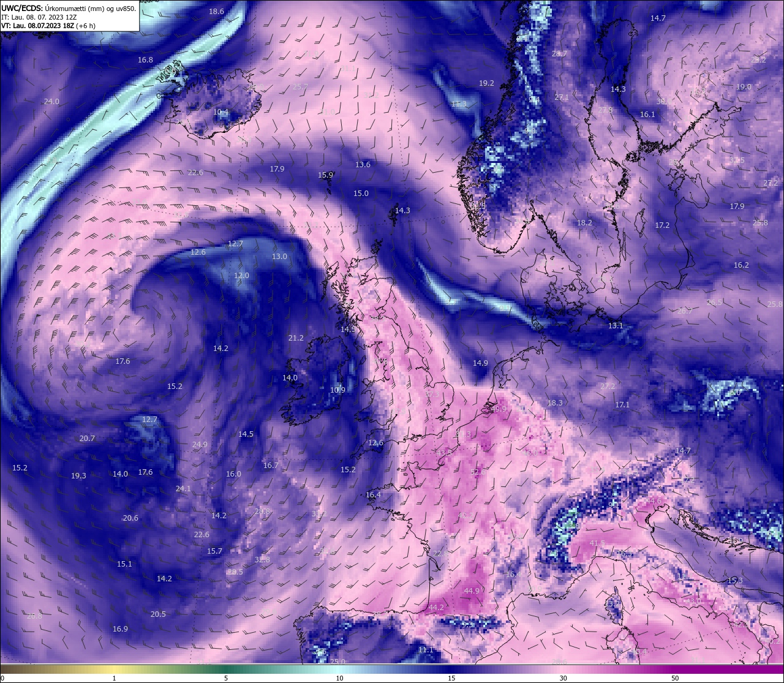Select the 21.2 value northwest of Ireland
Screen dimensions: 784x683
click(x=296, y=338)
